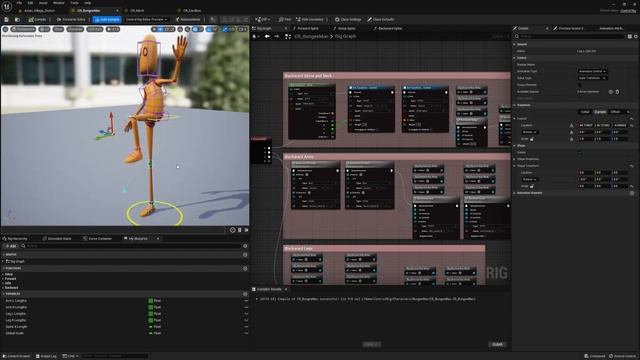Open the LOD Auto viewport dropdown
Viewport: 640px width, 360px height.
[94, 29]
